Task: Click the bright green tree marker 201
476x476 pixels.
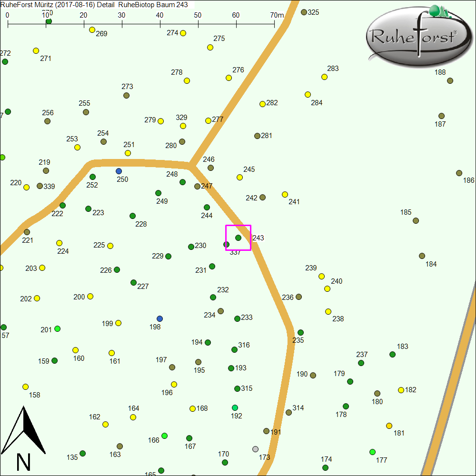Action: [x=56, y=328]
